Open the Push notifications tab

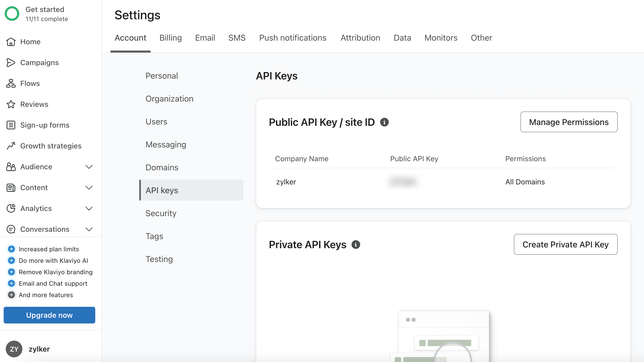click(293, 38)
